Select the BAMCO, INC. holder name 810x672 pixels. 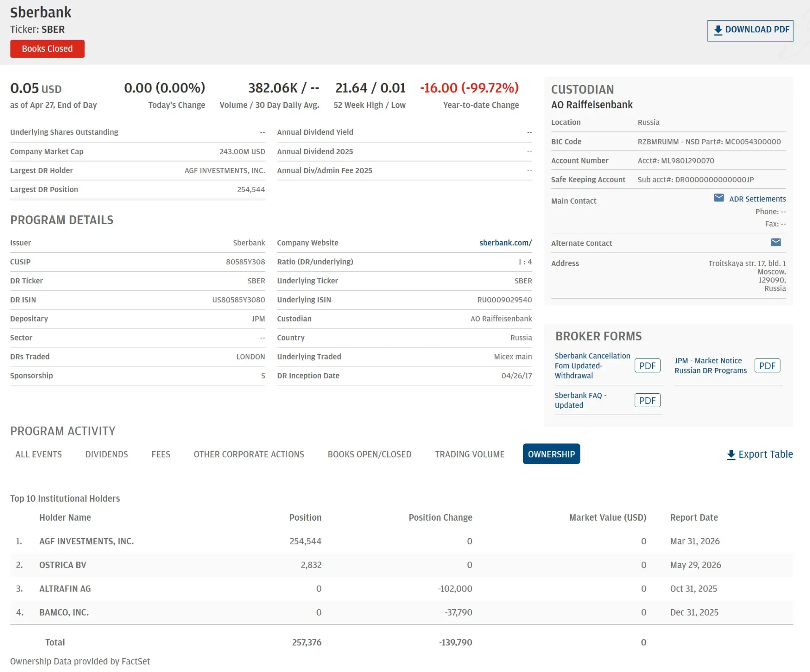[64, 613]
